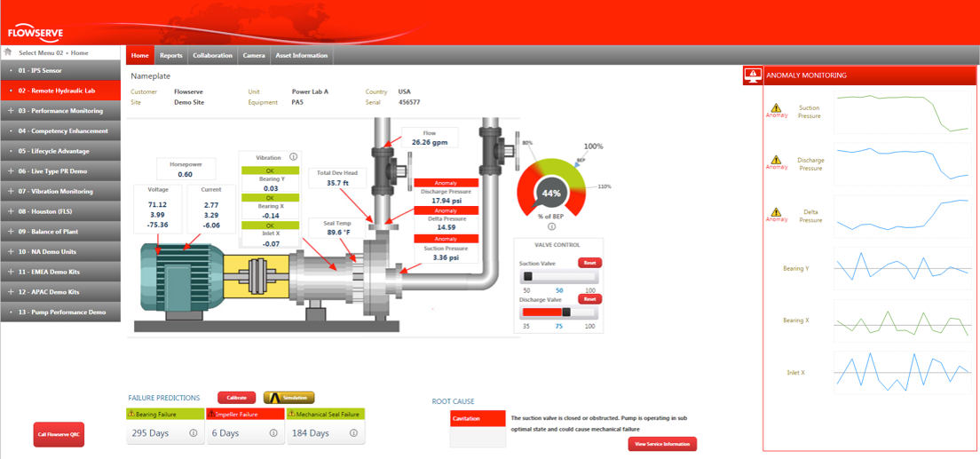Click View Service Information button
980x459 pixels.
pos(662,444)
